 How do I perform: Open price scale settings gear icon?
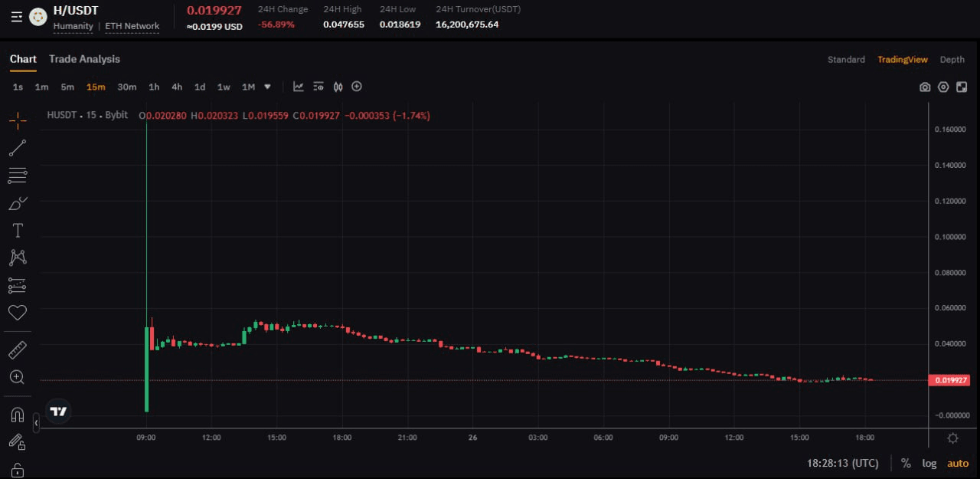point(953,438)
